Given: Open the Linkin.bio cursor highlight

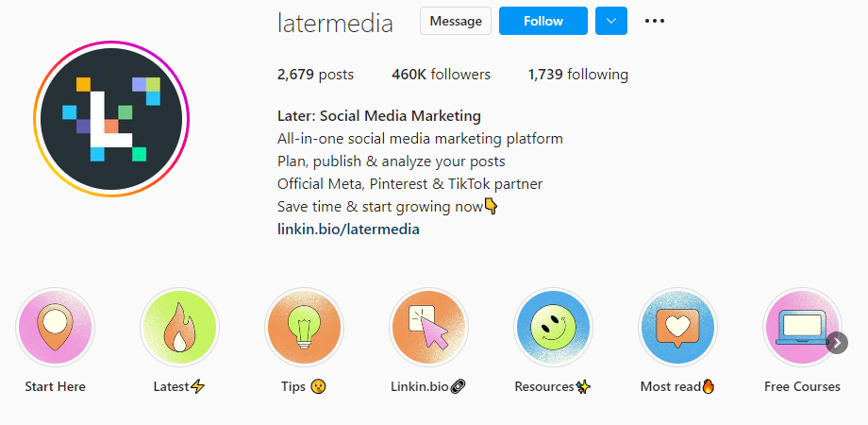Looking at the screenshot, I should 428,327.
